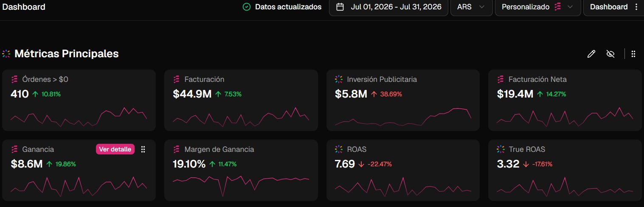Open the Personalizado view dropdown
This screenshot has height=207, width=644.
(537, 7)
